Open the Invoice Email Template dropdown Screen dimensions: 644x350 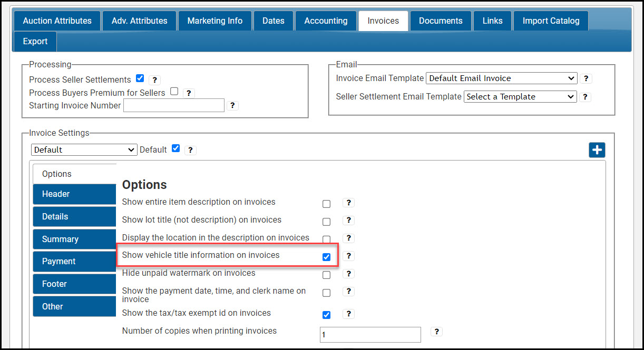pos(502,78)
